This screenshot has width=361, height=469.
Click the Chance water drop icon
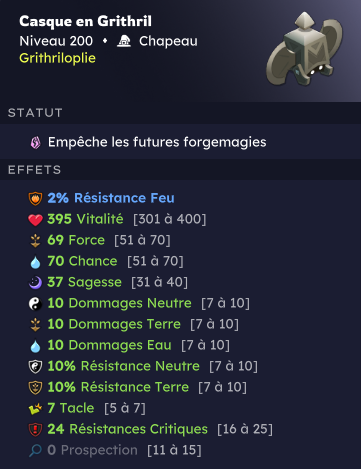(35, 262)
